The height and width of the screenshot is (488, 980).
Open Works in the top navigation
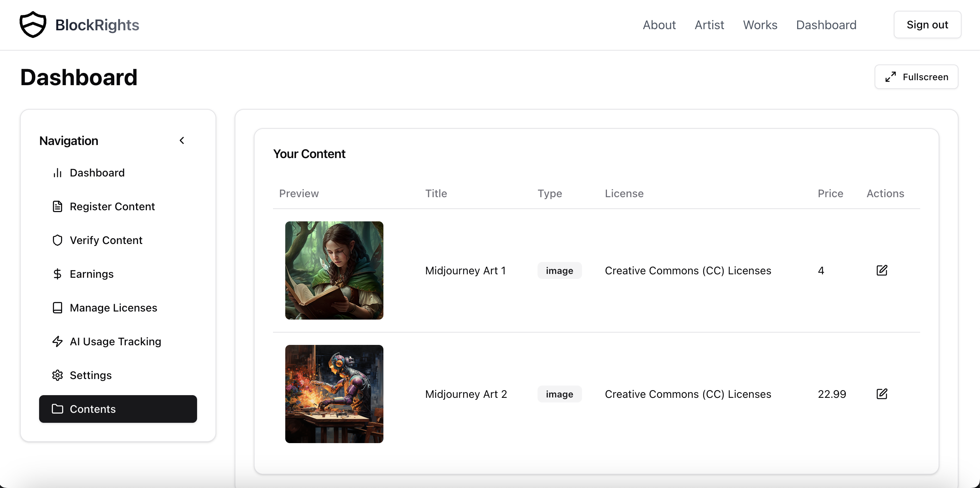coord(760,25)
